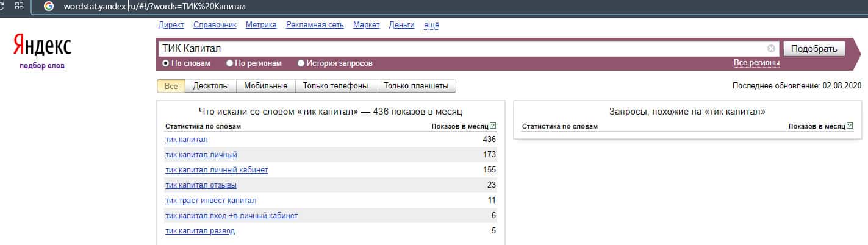Click the 'Подобрать' button
Viewport: 868px width, 245px height.
click(814, 49)
